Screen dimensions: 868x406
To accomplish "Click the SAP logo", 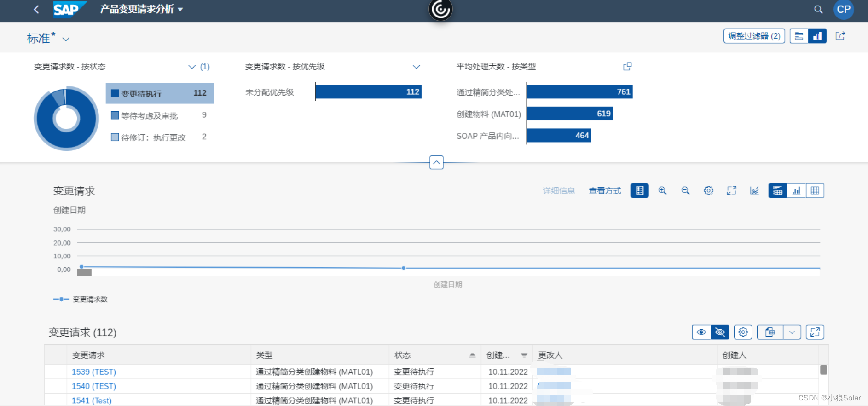I will [69, 9].
